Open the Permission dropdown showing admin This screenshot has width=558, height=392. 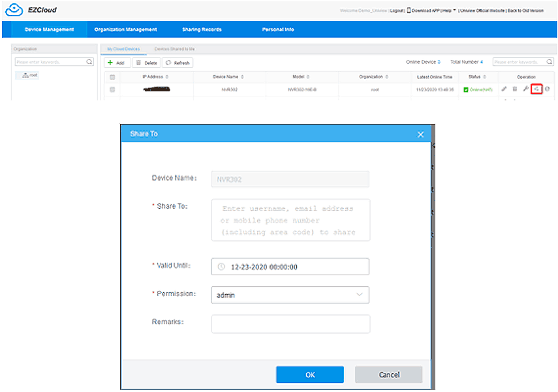pos(290,295)
